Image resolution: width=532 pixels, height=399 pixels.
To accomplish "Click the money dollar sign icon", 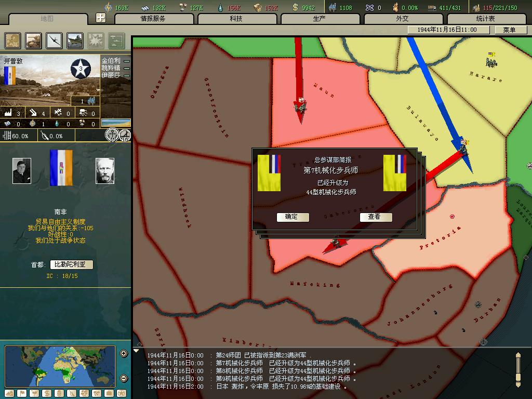I will 295,7.
